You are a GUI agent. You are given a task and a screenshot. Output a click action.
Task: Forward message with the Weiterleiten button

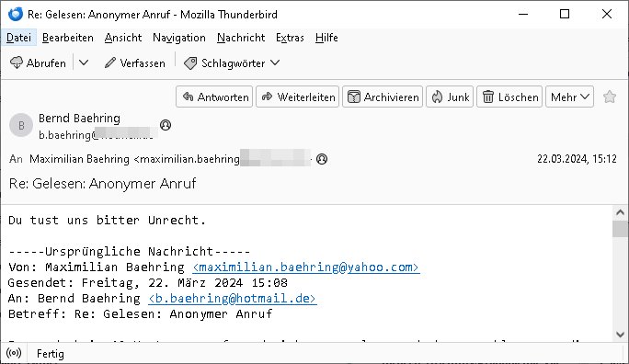(x=298, y=97)
